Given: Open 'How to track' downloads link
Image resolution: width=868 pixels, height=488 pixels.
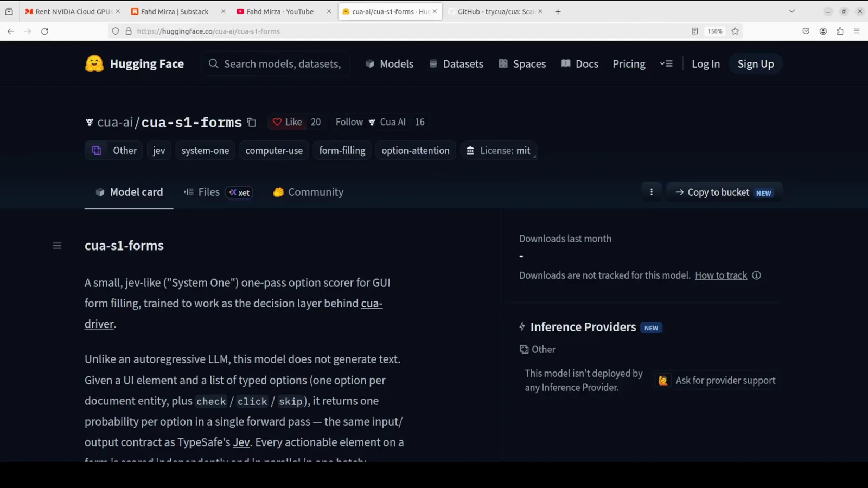Looking at the screenshot, I should click(721, 275).
